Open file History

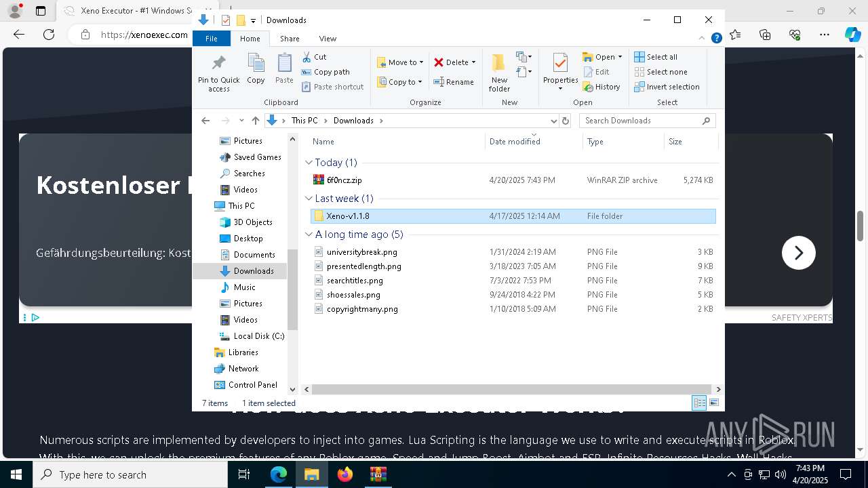pyautogui.click(x=601, y=87)
